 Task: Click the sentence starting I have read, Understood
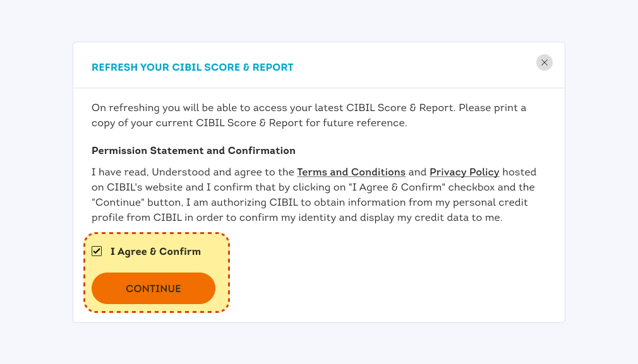(314, 194)
